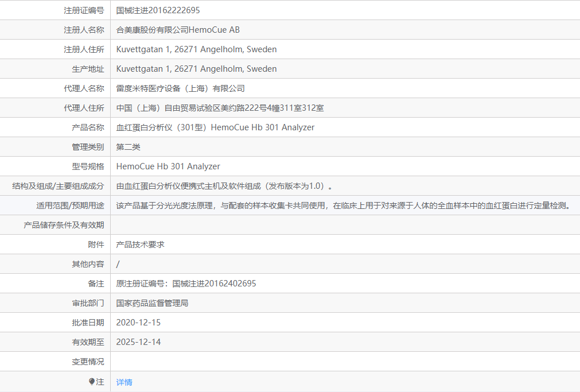Click the 审批部门 label
The image size is (580, 392).
pos(88,304)
